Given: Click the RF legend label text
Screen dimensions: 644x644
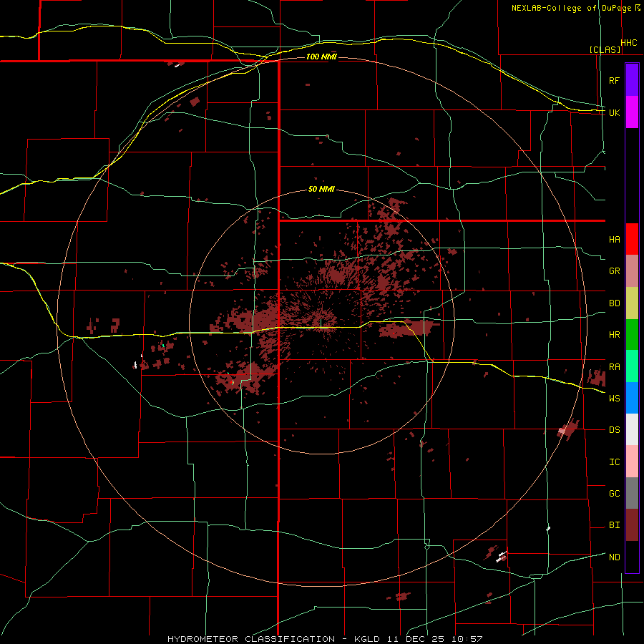Looking at the screenshot, I should (x=614, y=80).
